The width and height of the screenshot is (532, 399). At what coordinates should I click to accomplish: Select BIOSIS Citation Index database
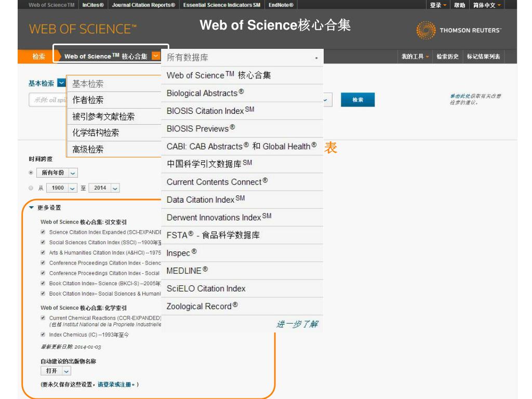point(242,111)
